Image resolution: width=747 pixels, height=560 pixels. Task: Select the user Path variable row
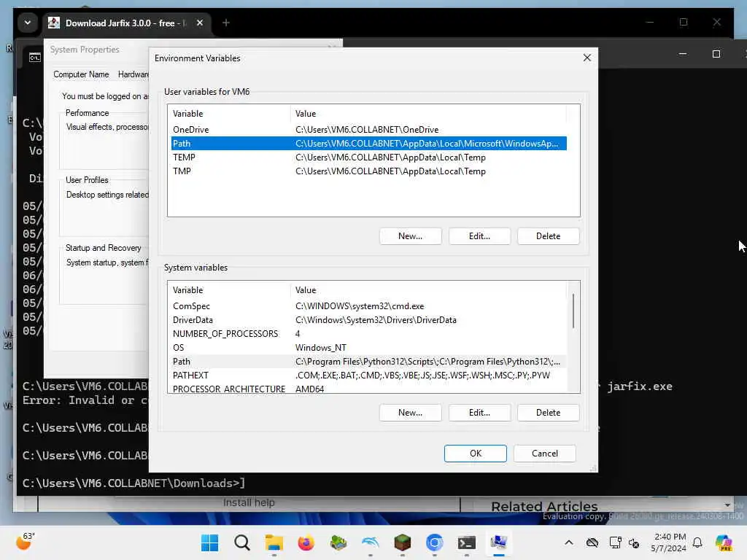tap(368, 144)
